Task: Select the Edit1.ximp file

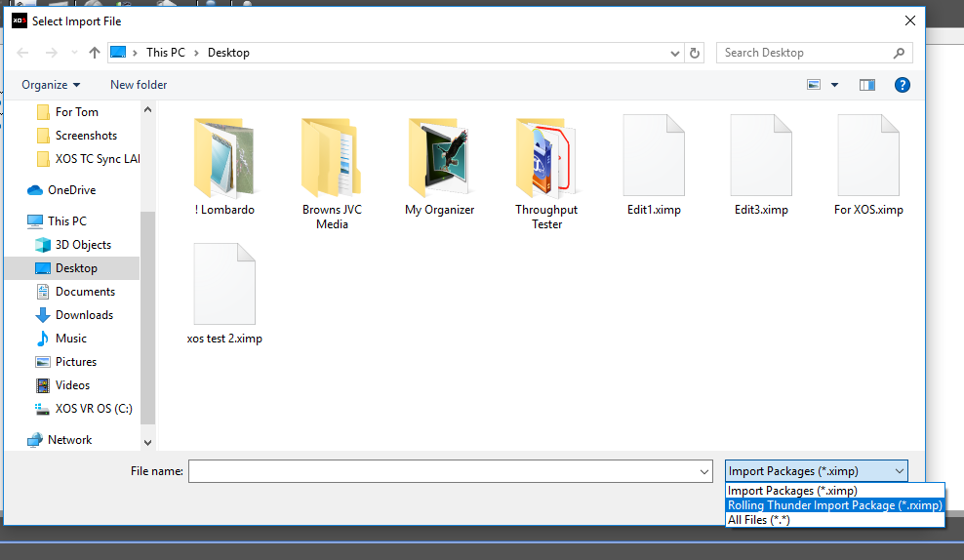Action: pos(654,166)
